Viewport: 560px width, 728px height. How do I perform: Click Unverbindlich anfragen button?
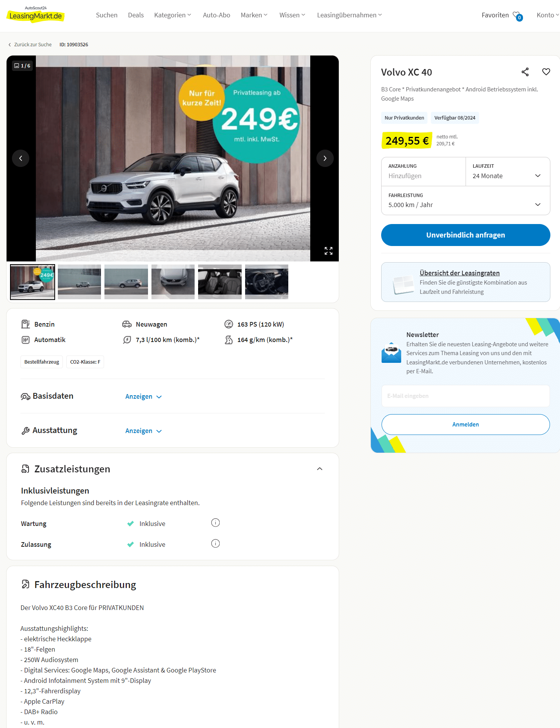pos(466,235)
